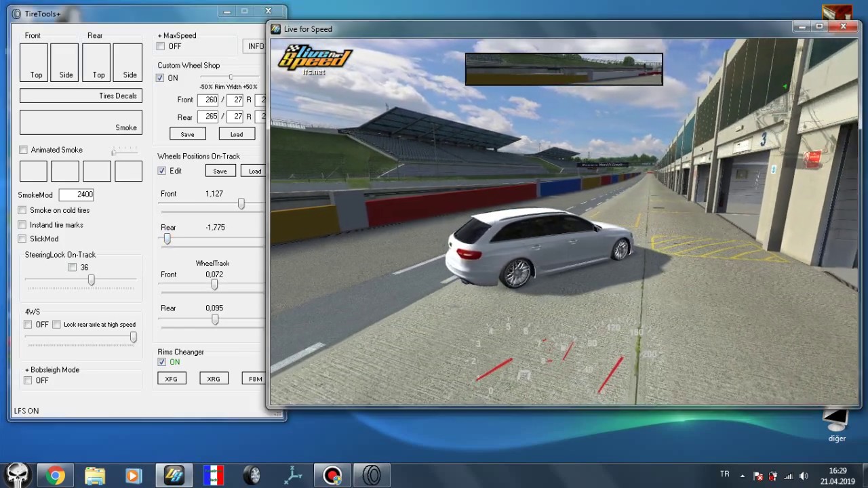Screen dimensions: 868x488
Task: Open the network signal tray icon
Action: [x=788, y=476]
